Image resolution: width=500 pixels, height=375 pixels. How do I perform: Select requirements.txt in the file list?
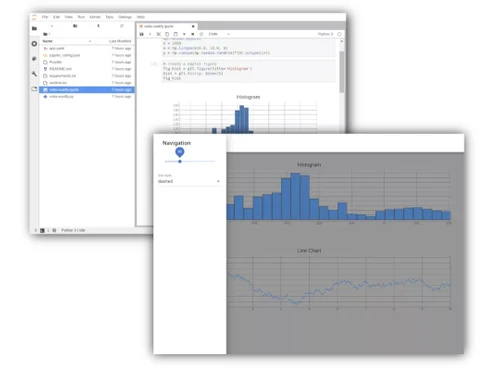pyautogui.click(x=87, y=76)
